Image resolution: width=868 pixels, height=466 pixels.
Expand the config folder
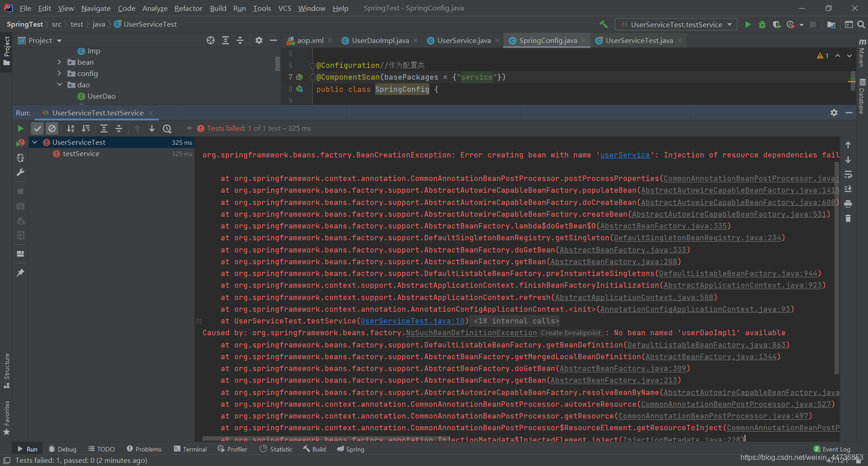point(59,73)
